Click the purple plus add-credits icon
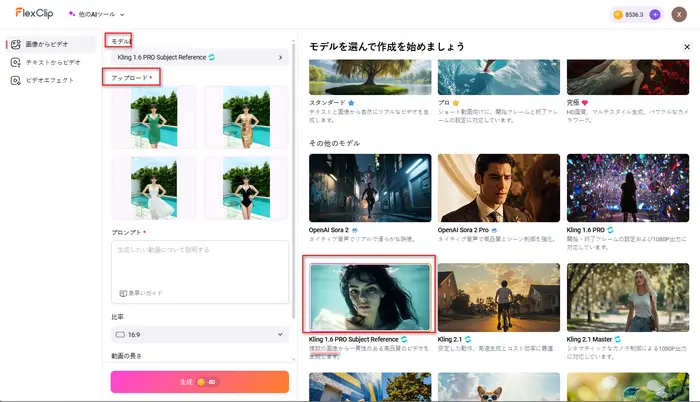 click(x=655, y=15)
